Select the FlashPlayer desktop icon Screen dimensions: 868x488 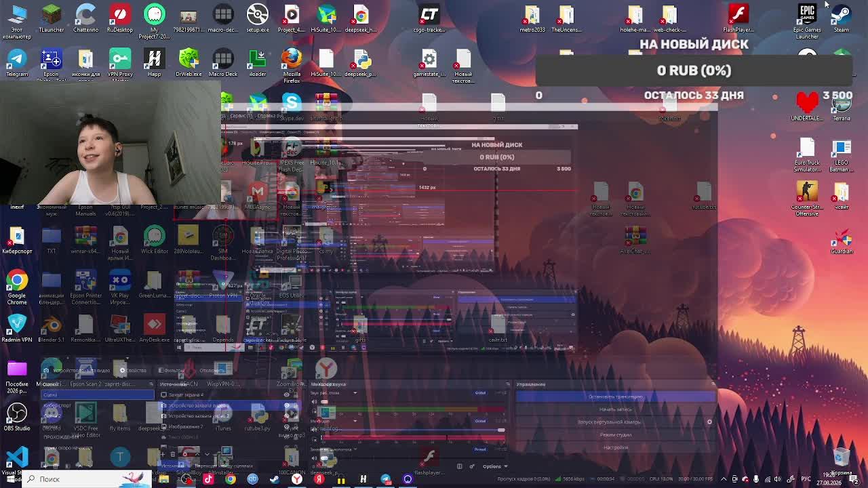click(x=738, y=18)
